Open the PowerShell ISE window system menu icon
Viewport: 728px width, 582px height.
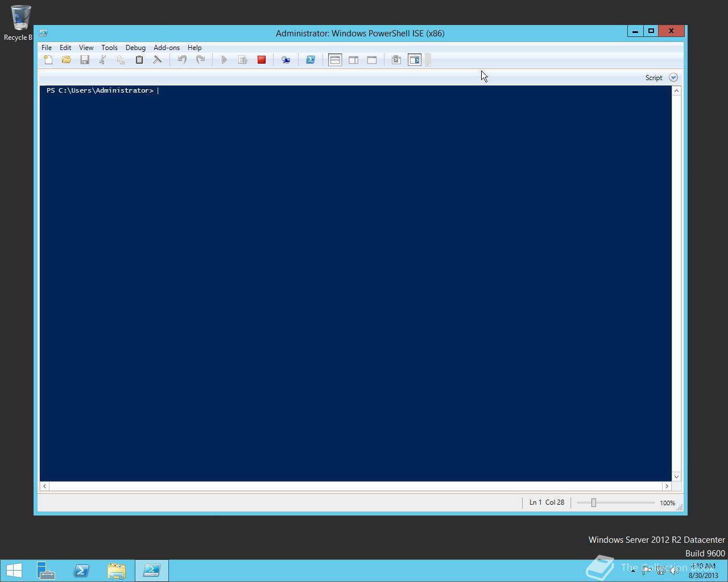pyautogui.click(x=43, y=33)
